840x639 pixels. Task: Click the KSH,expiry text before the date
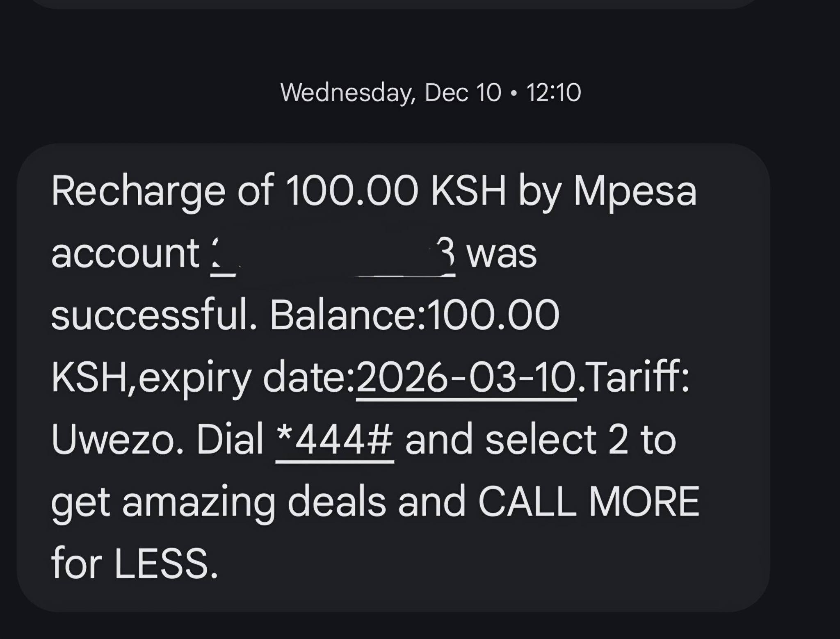[x=151, y=377]
